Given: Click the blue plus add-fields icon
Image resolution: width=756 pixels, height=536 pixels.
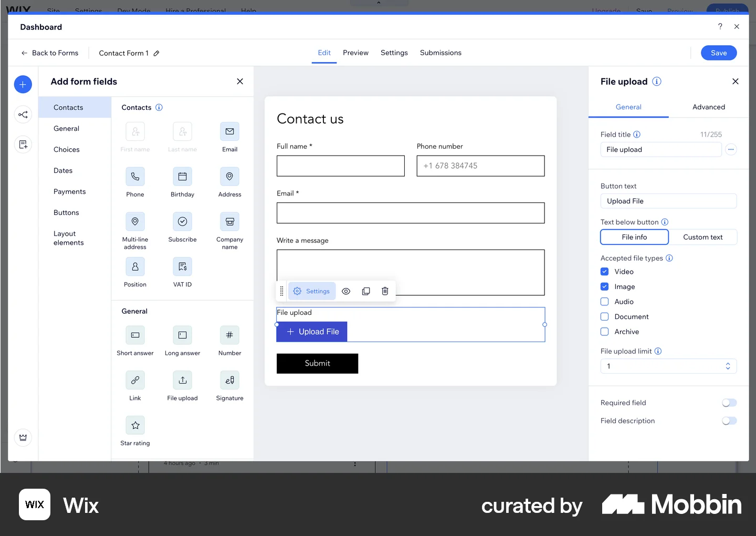Looking at the screenshot, I should pyautogui.click(x=23, y=84).
